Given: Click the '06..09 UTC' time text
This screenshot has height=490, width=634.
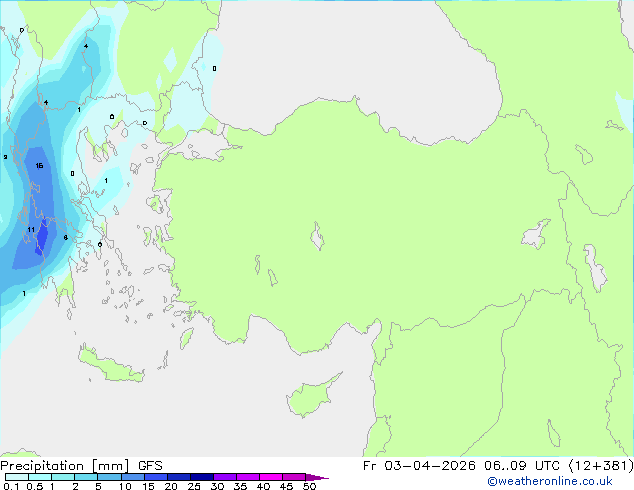Looking at the screenshot, I should click(x=522, y=466).
